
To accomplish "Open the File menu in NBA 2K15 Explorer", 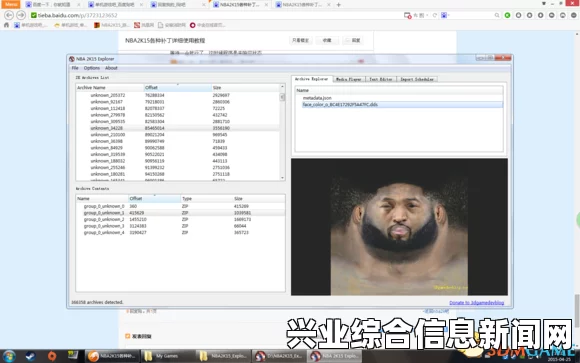I will tap(75, 68).
